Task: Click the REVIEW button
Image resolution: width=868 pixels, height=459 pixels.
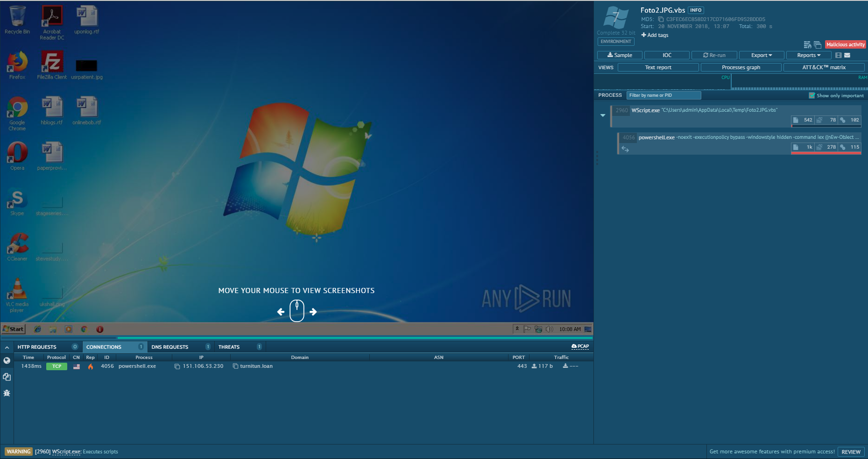Action: point(851,452)
